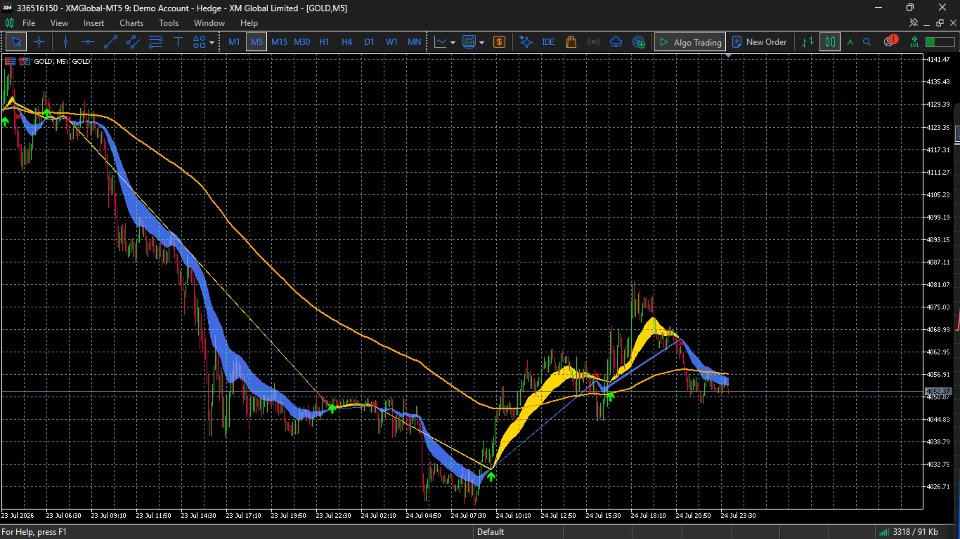Screen dimensions: 960x539
Task: Restore the inner chart window
Action: 940,23
